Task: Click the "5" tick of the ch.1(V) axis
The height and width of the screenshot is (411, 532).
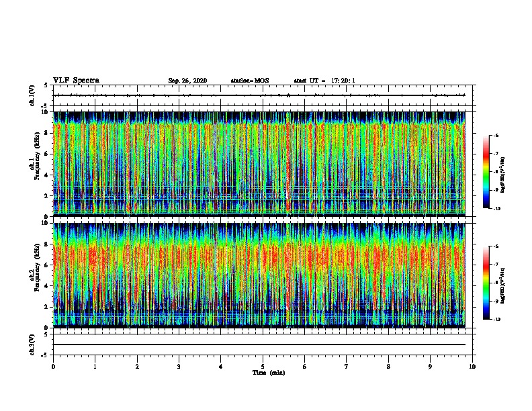Action: pos(47,85)
